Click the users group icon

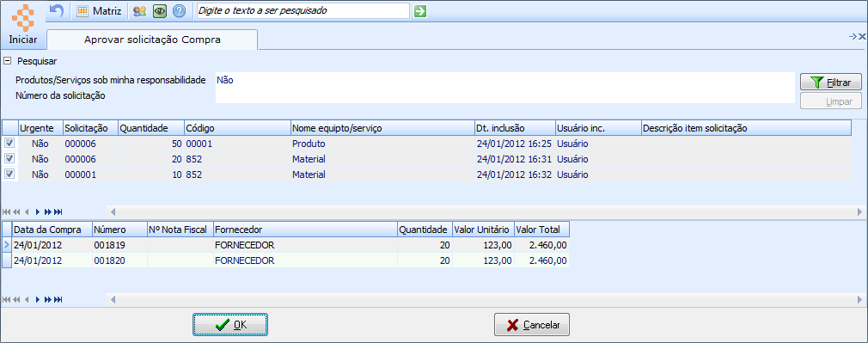tap(140, 11)
